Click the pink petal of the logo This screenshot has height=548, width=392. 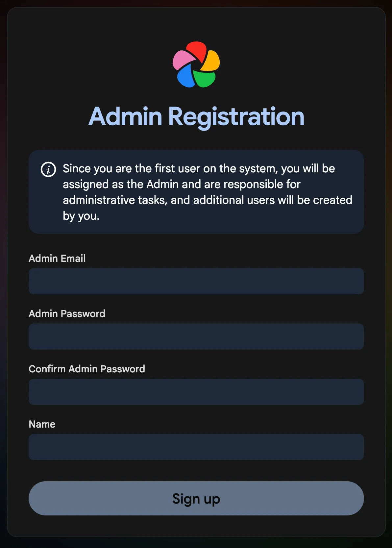point(182,60)
